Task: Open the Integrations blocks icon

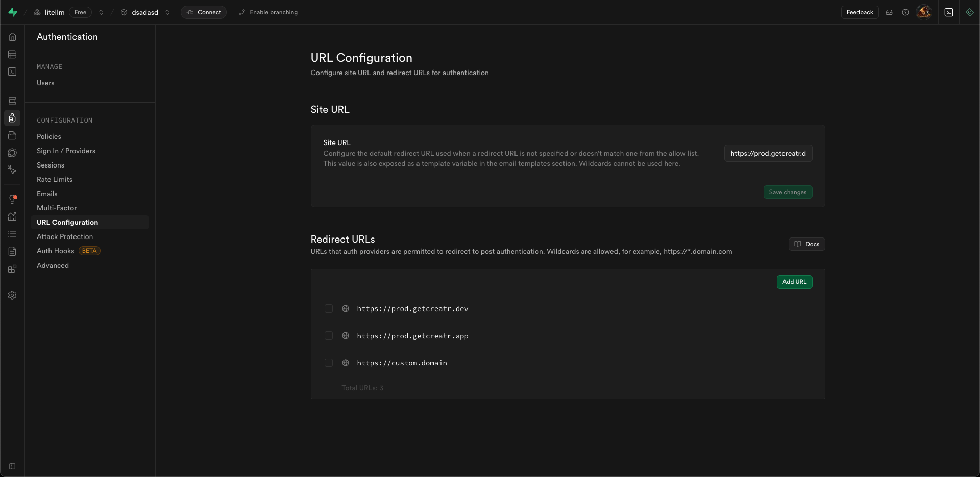Action: (12, 269)
